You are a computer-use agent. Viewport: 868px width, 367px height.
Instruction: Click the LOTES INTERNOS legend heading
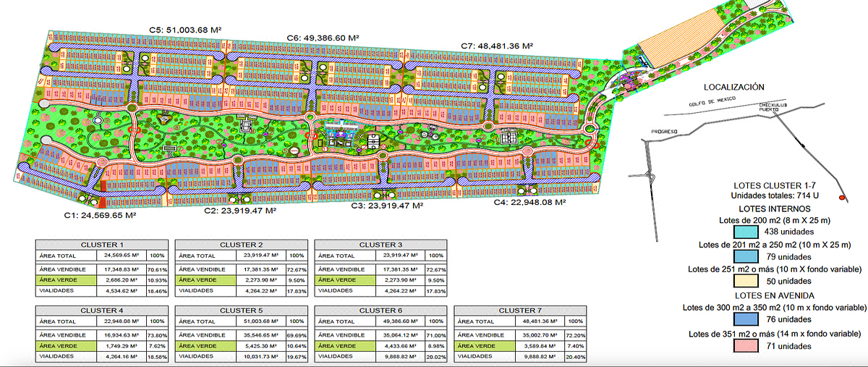[774, 208]
